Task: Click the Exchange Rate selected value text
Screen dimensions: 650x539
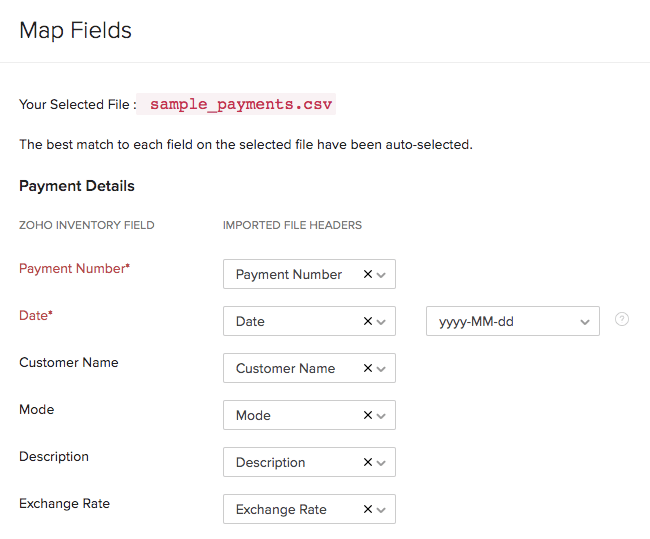Action: pyautogui.click(x=281, y=509)
